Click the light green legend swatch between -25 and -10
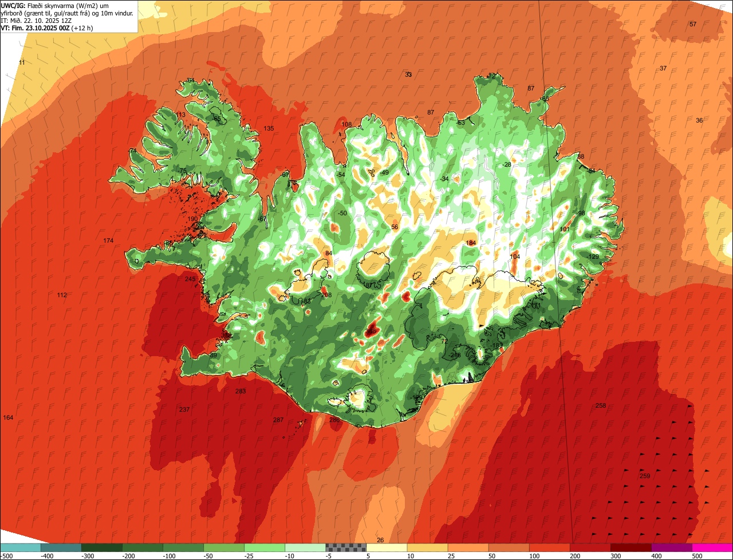733x560 pixels. [265, 548]
